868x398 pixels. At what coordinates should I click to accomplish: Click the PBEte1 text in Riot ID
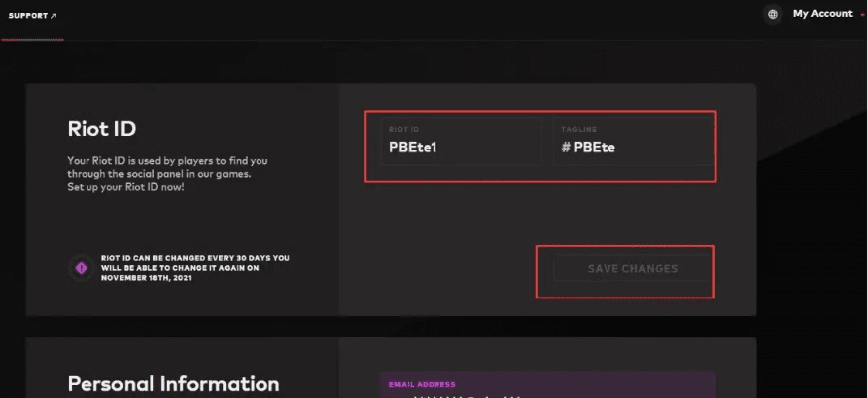pos(414,148)
